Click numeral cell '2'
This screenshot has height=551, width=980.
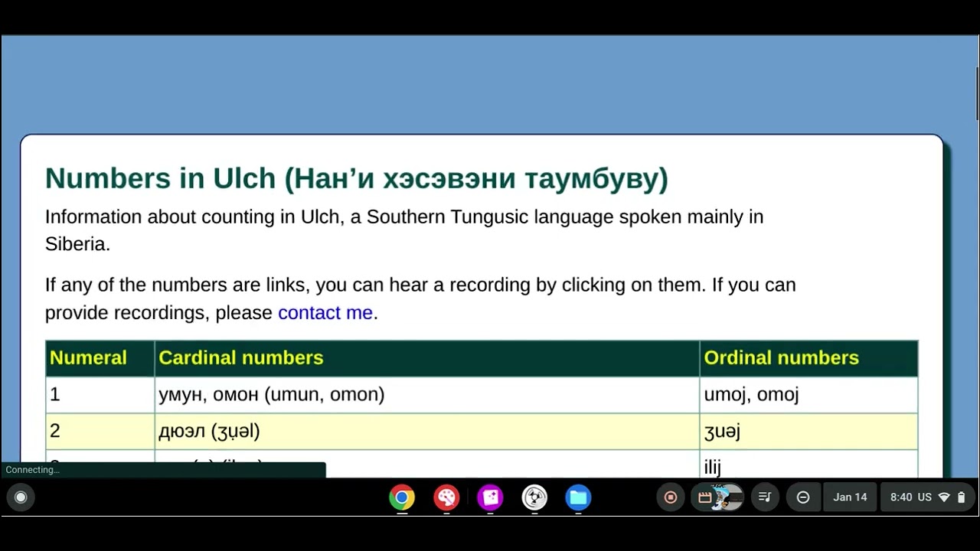(100, 432)
